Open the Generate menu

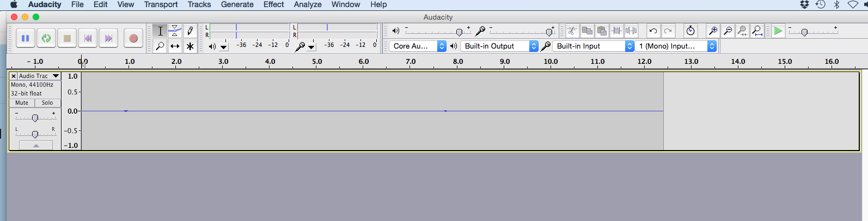click(237, 4)
